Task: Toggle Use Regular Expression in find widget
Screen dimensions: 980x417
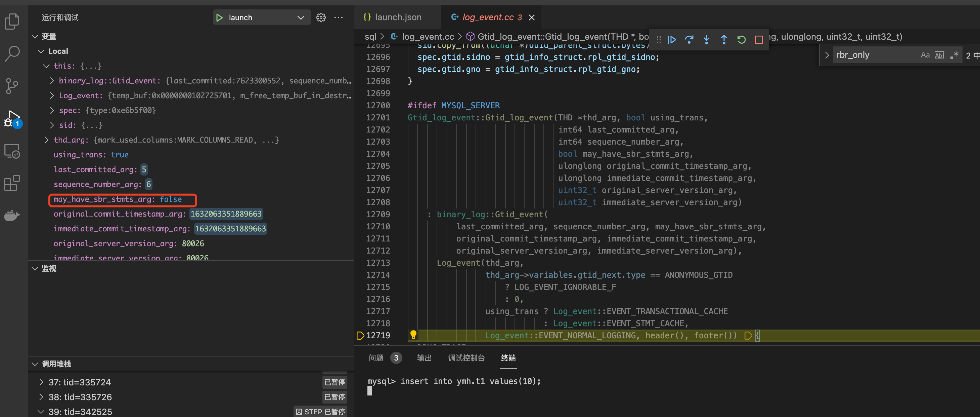Action: [954, 55]
